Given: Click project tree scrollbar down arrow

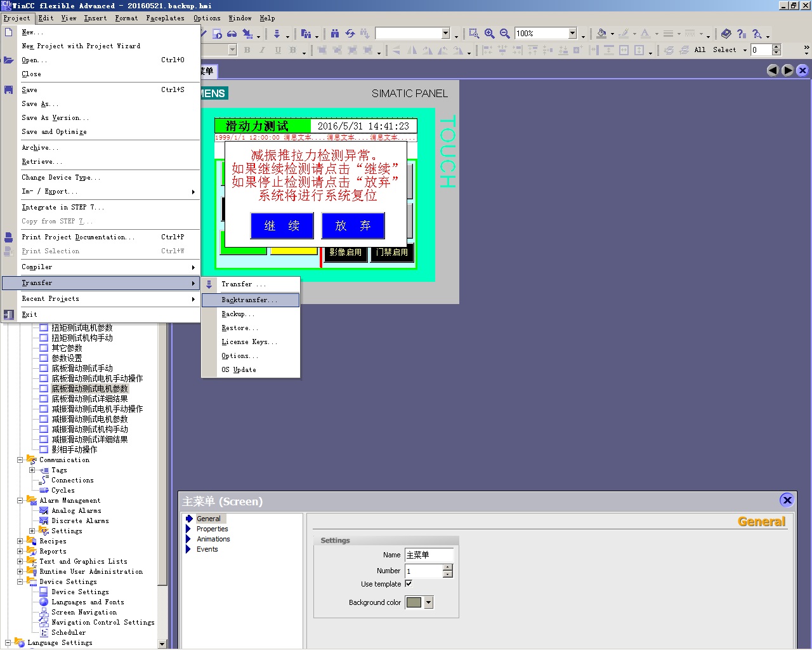Looking at the screenshot, I should (162, 644).
